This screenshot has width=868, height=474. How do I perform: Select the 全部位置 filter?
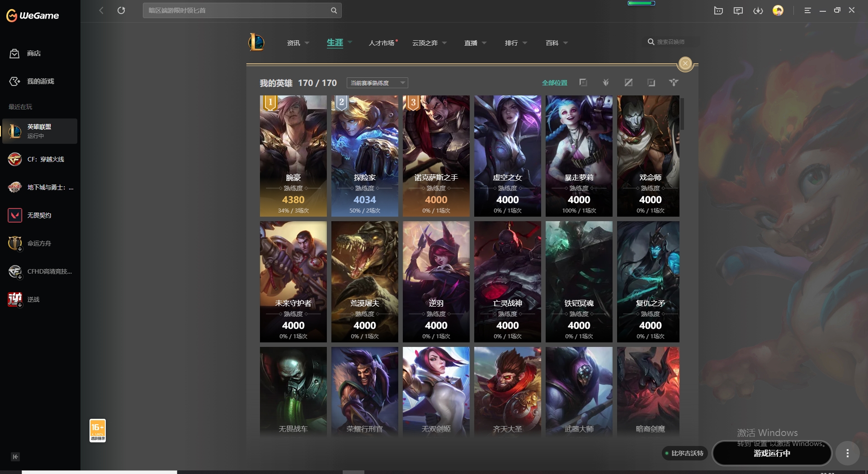click(x=555, y=83)
